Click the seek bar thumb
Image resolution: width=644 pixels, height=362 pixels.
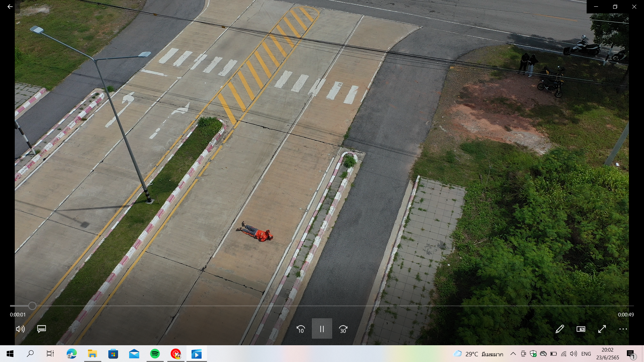(32, 306)
